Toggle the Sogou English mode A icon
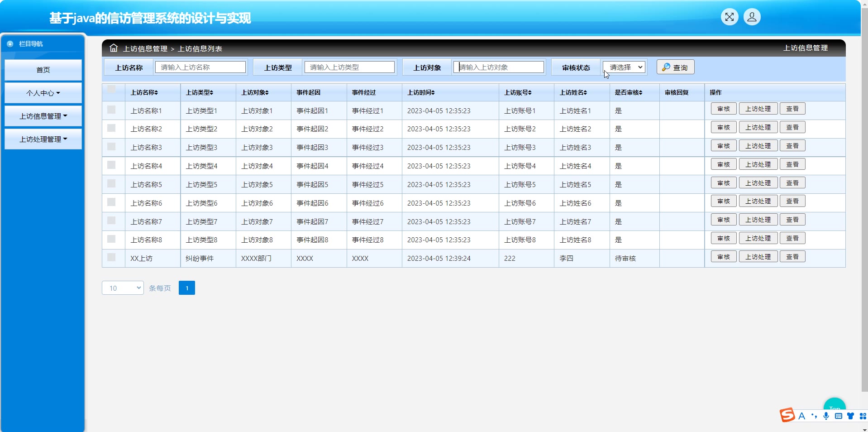The image size is (868, 432). [x=802, y=416]
